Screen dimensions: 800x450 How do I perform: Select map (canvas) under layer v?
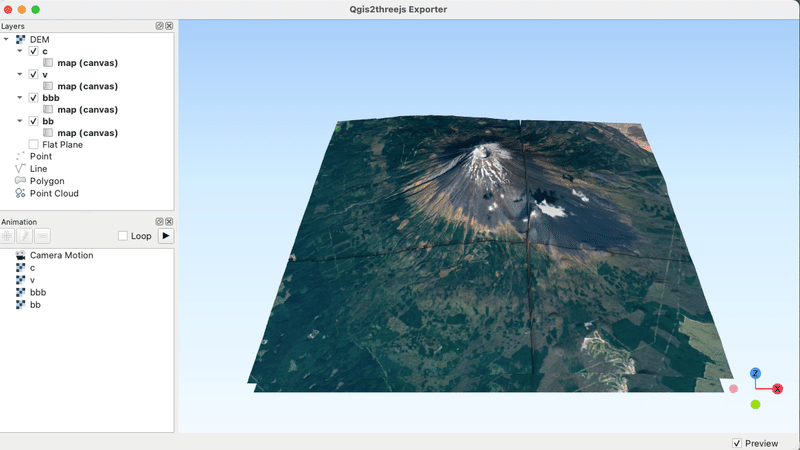click(x=88, y=86)
